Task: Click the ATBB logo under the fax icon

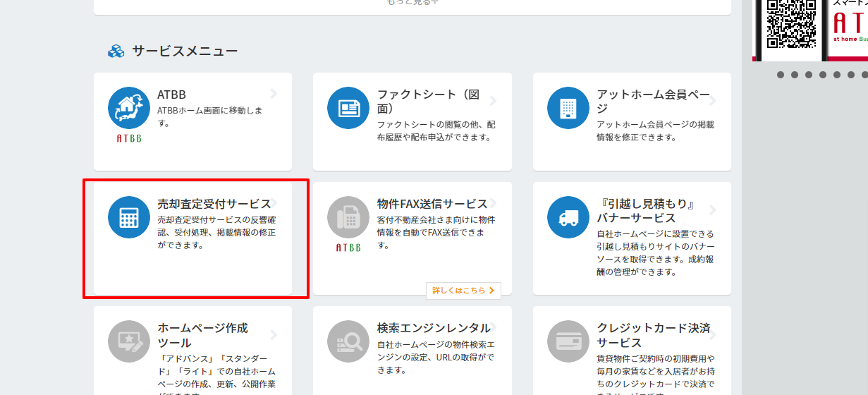Action: [348, 248]
